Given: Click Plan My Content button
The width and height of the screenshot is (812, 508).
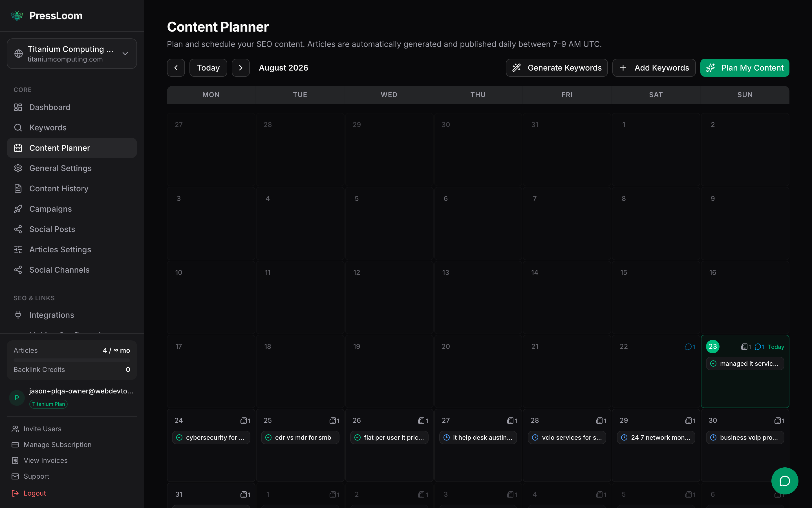Looking at the screenshot, I should tap(745, 68).
